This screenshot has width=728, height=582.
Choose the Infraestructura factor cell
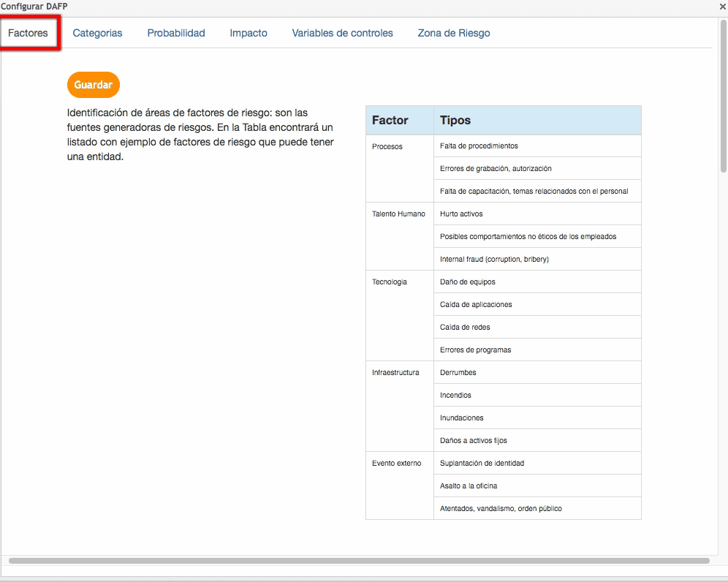(395, 373)
